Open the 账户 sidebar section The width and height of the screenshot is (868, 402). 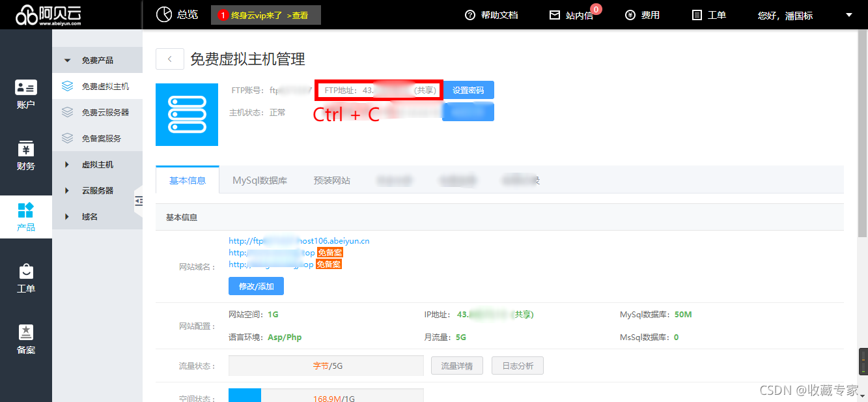tap(26, 94)
